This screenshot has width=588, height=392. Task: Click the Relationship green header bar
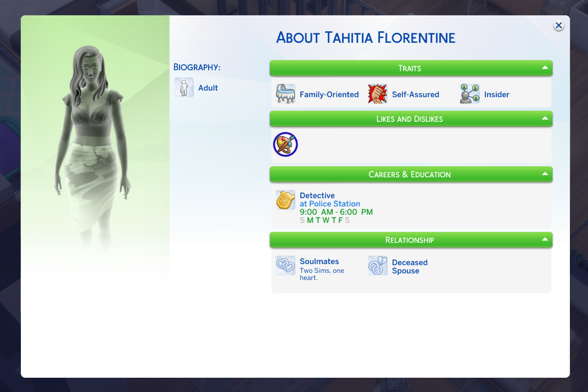[x=410, y=240]
